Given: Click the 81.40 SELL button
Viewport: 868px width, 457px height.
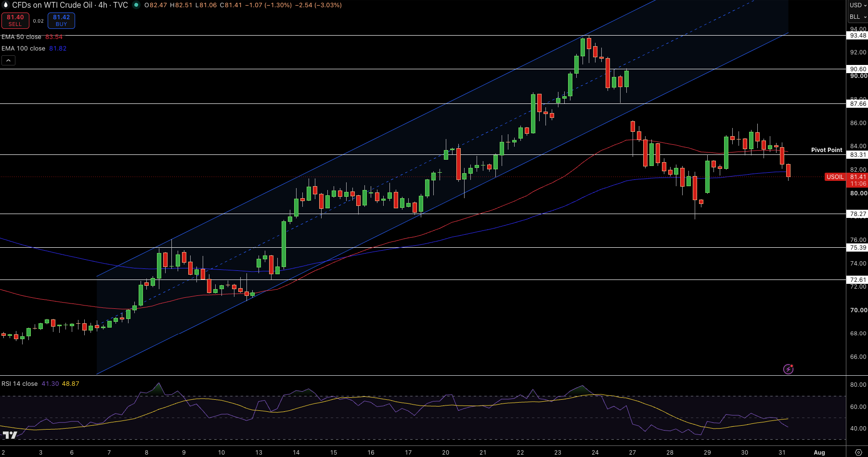Looking at the screenshot, I should (15, 21).
